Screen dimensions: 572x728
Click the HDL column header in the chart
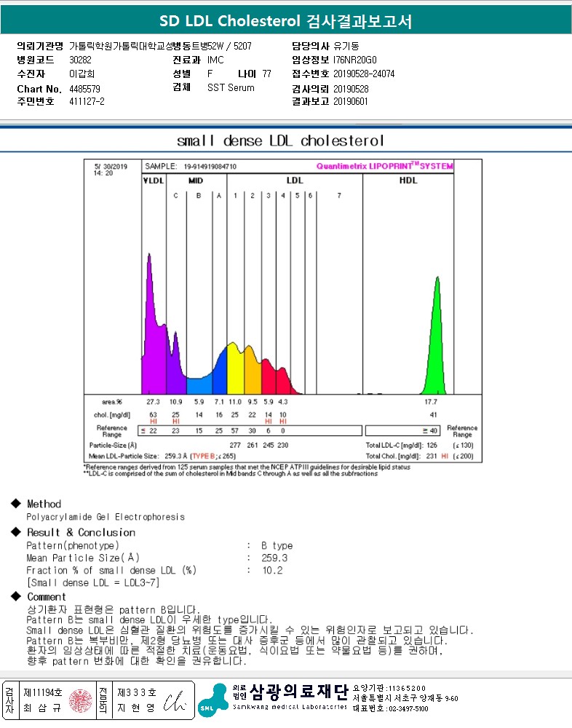pyautogui.click(x=408, y=180)
